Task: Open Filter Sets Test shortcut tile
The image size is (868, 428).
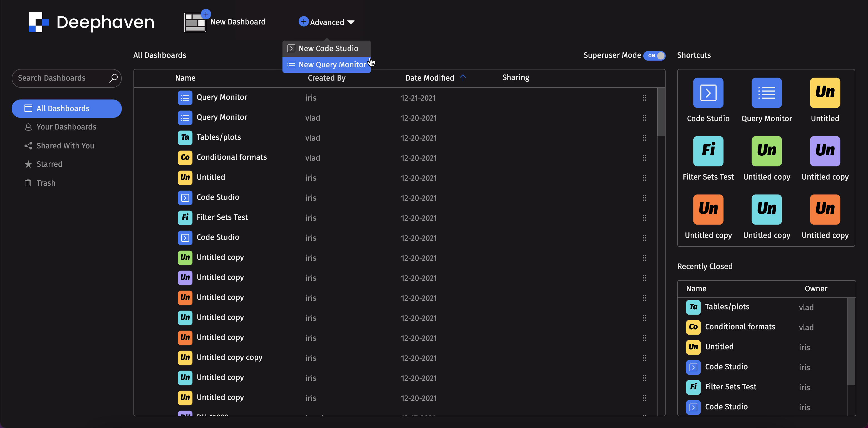Action: point(708,151)
